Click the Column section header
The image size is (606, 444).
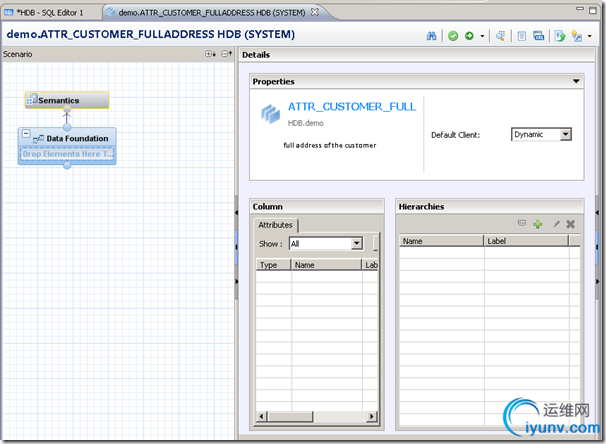point(317,206)
